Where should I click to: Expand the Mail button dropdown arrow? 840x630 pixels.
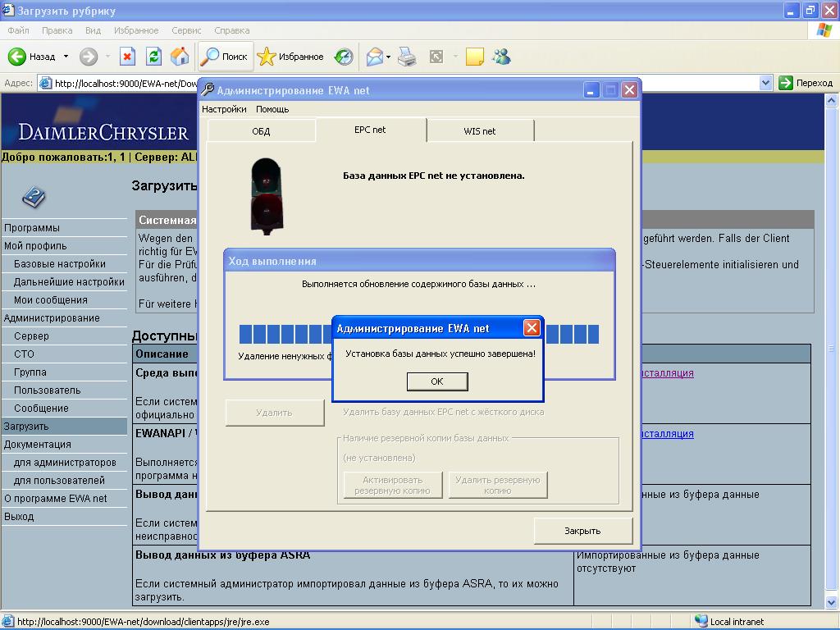point(388,57)
